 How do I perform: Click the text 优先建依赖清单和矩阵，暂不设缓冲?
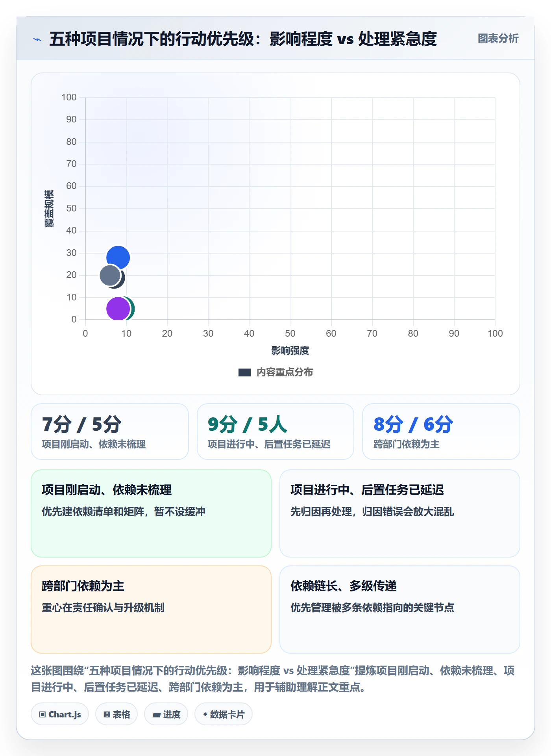124,511
